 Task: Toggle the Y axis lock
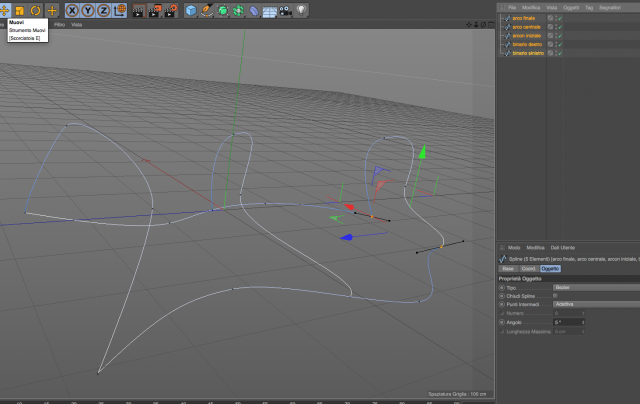point(88,10)
